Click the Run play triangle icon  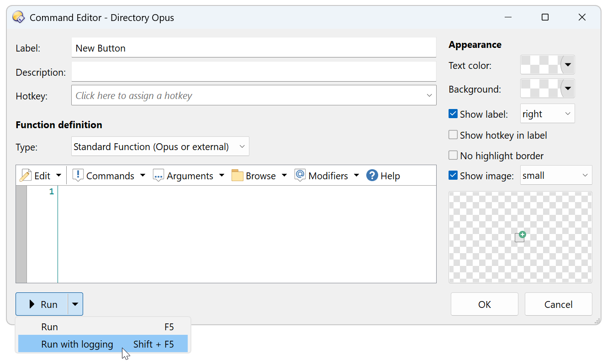coord(32,304)
